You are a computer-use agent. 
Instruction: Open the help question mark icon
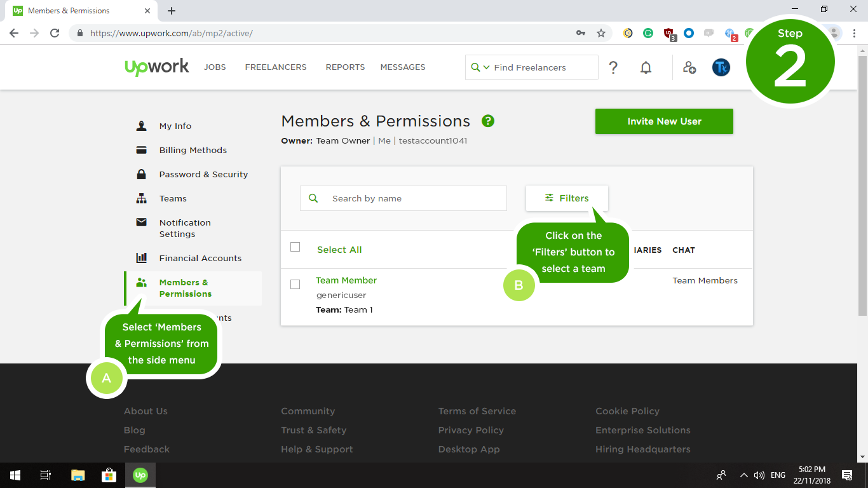point(613,67)
